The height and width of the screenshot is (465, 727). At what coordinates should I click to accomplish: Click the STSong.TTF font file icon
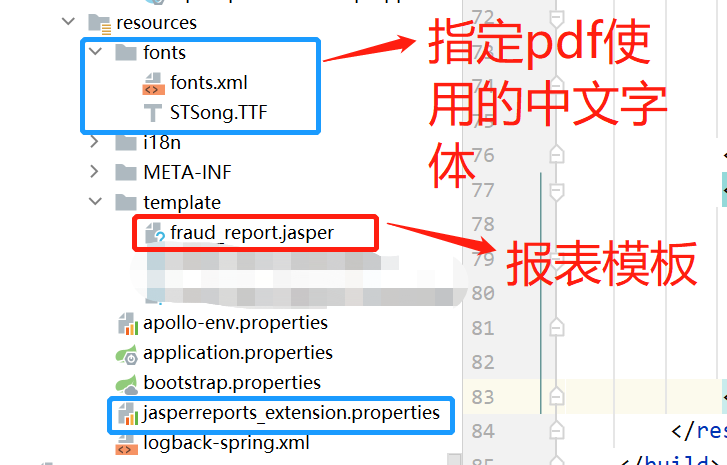pos(153,113)
